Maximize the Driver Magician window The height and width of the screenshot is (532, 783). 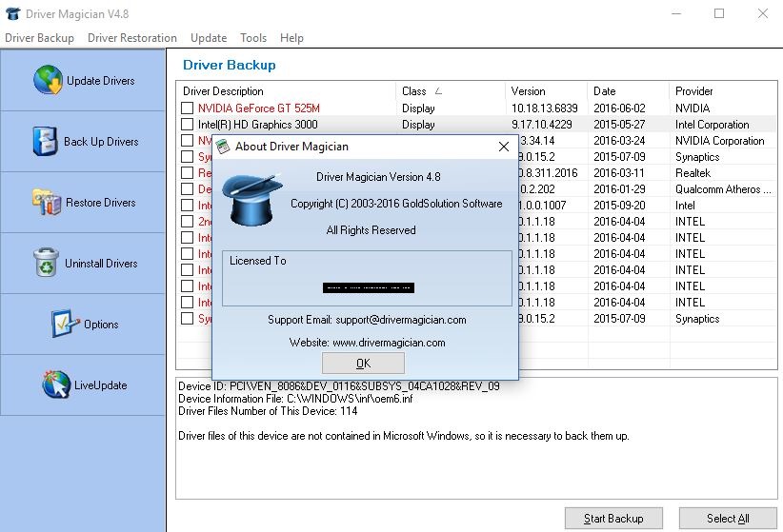pos(719,13)
